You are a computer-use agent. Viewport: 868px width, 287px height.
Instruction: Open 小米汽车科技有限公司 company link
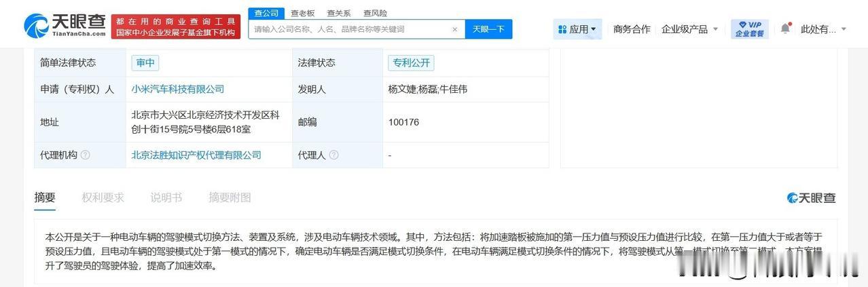click(178, 89)
